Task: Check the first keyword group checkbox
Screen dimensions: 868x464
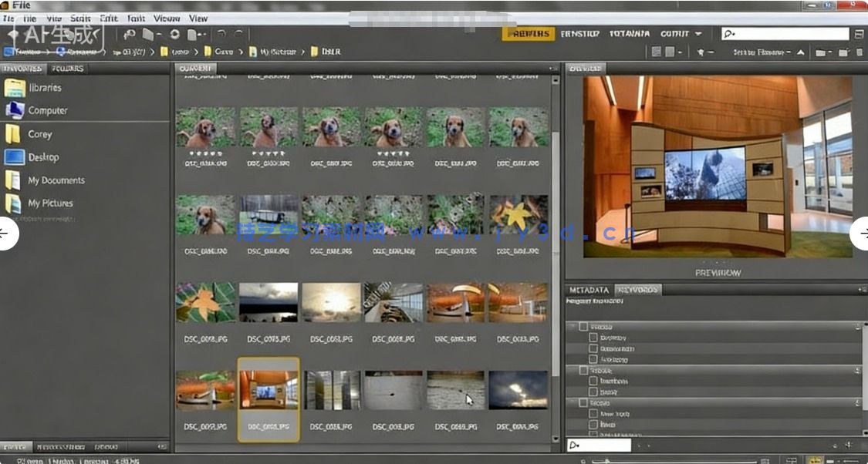Action: (x=583, y=327)
